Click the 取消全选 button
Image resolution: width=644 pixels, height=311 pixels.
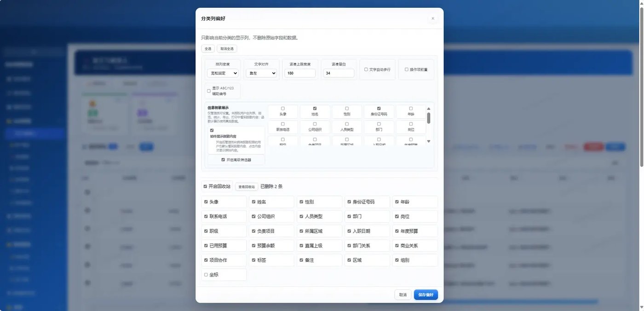click(x=227, y=49)
